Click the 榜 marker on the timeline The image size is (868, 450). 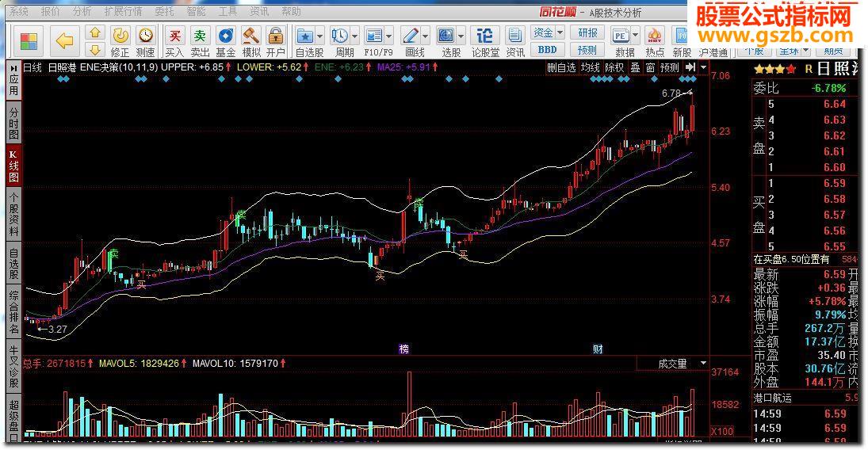click(404, 349)
